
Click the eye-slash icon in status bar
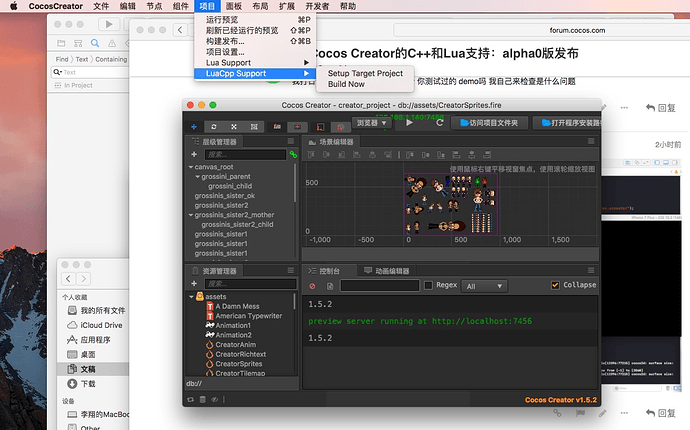[x=214, y=400]
